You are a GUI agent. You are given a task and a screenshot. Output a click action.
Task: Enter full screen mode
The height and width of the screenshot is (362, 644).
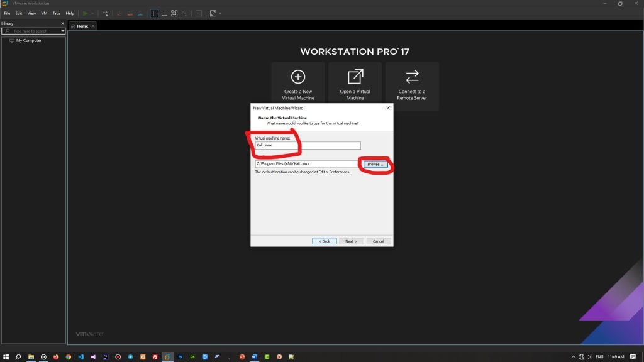(174, 13)
